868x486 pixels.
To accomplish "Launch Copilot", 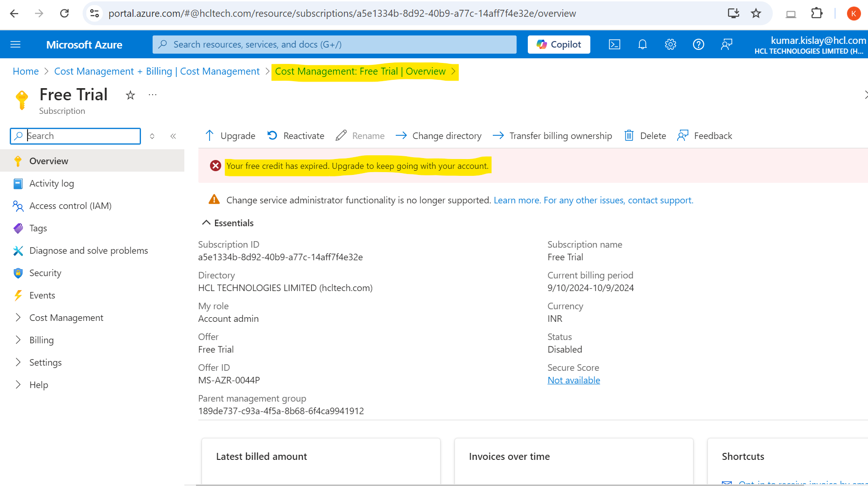I will coord(559,44).
